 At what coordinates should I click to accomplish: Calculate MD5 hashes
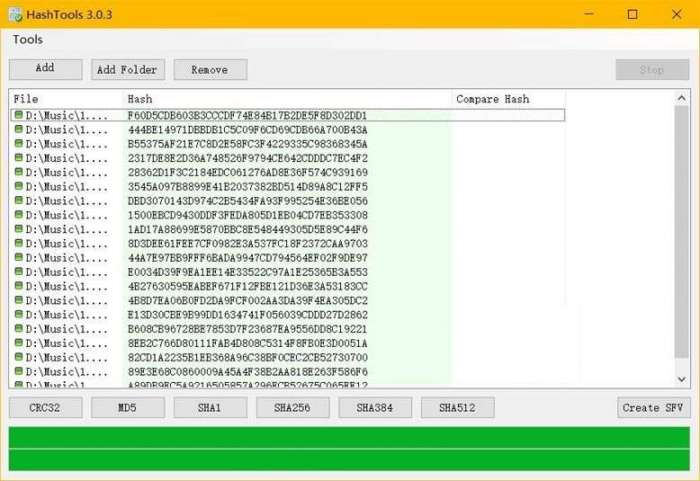pos(128,407)
